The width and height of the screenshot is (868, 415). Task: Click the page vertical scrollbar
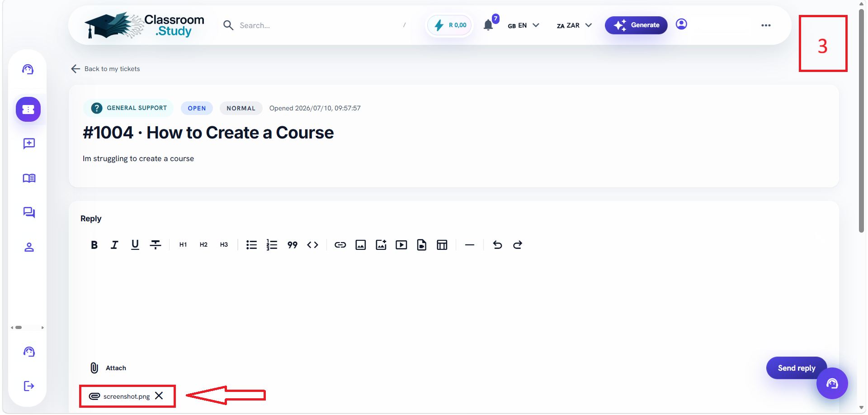point(862,121)
